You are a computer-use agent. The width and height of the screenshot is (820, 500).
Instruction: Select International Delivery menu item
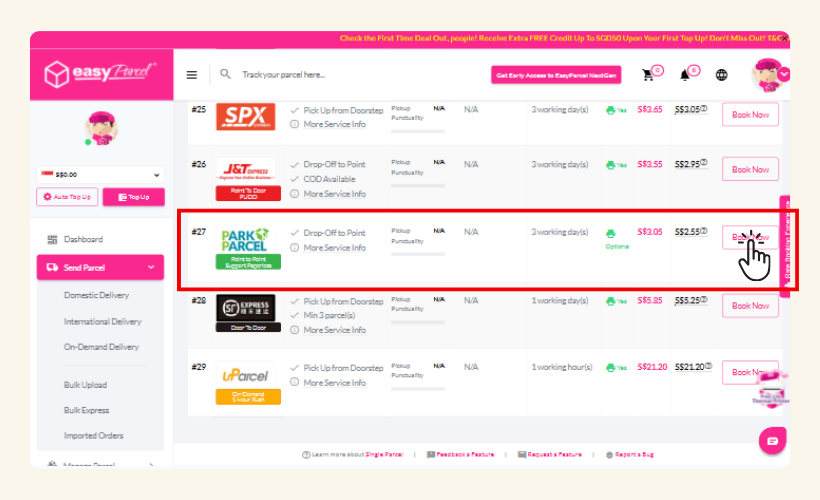(103, 322)
